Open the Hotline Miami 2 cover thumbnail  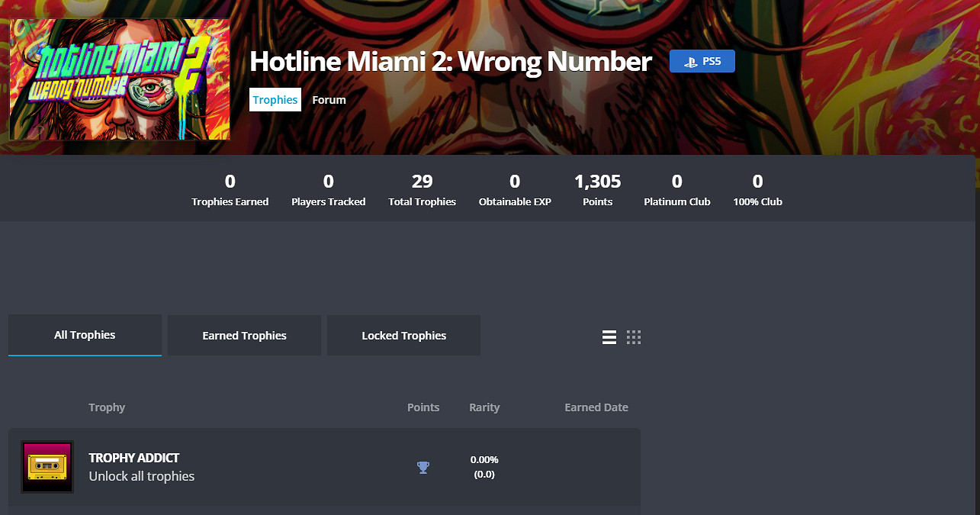point(120,79)
